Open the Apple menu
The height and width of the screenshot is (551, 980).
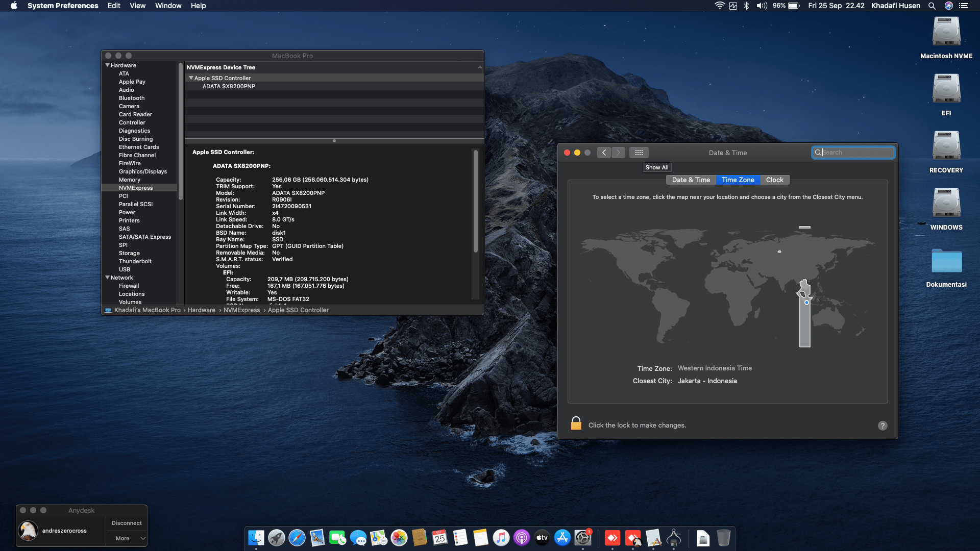point(14,6)
